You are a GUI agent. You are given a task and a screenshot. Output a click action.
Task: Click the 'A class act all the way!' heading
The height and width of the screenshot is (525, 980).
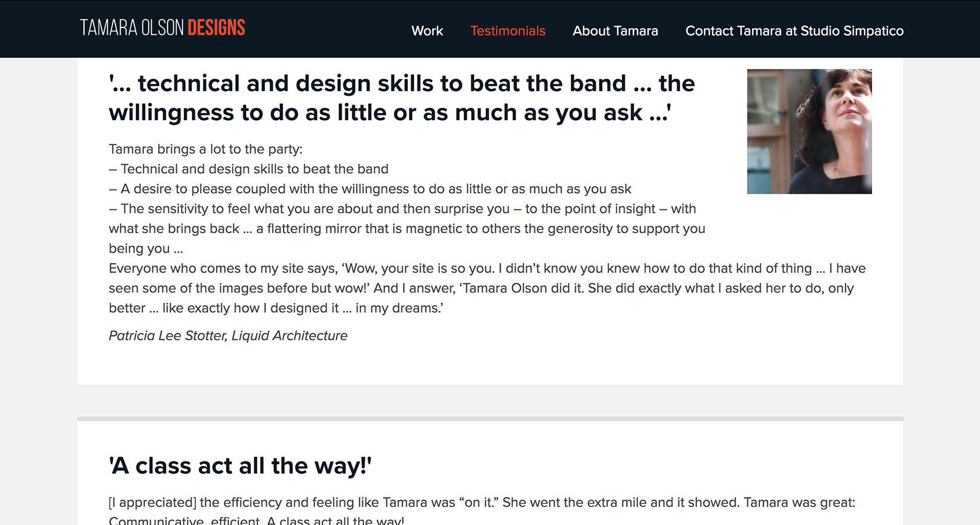pos(240,466)
